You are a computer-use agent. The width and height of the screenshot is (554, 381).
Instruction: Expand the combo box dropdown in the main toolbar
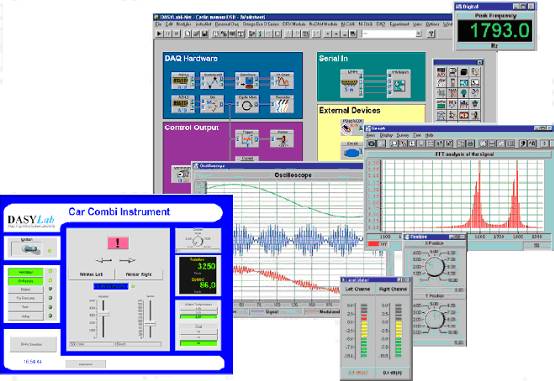pyautogui.click(x=419, y=34)
